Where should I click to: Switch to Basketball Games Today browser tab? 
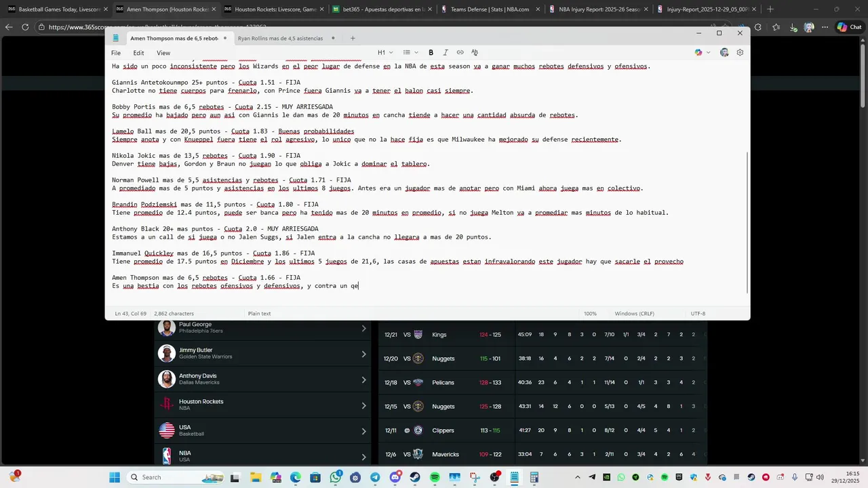[57, 9]
